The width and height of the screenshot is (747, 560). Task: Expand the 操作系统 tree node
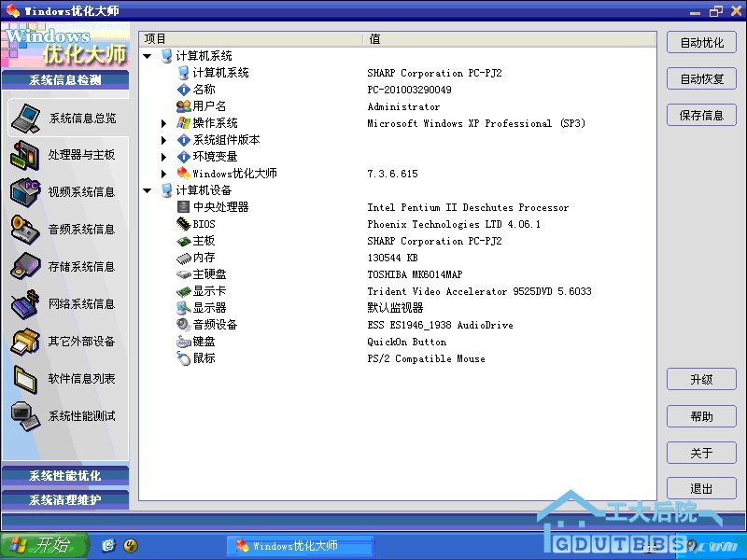[x=164, y=123]
